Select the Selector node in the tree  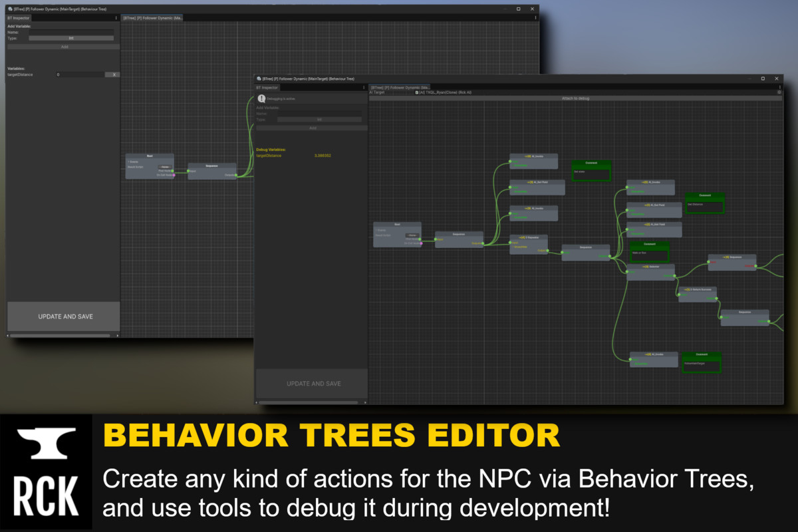[x=650, y=268]
